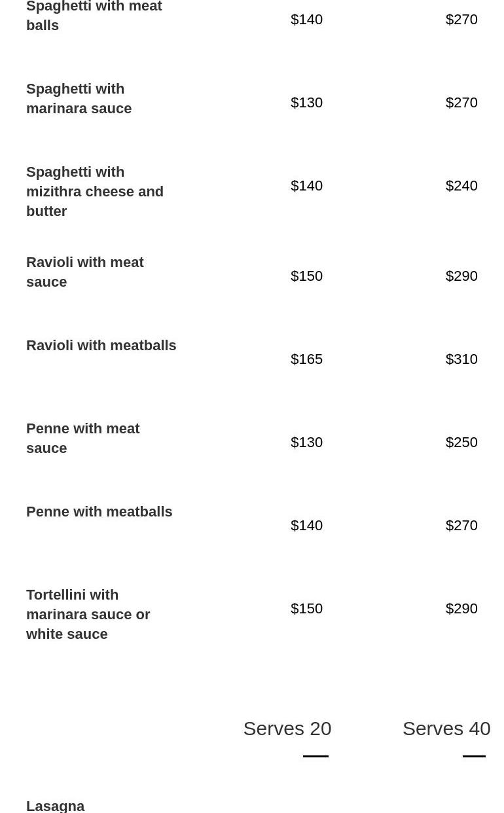
Task: Select the $270 price for Penne with meatballs
Action: point(461,525)
